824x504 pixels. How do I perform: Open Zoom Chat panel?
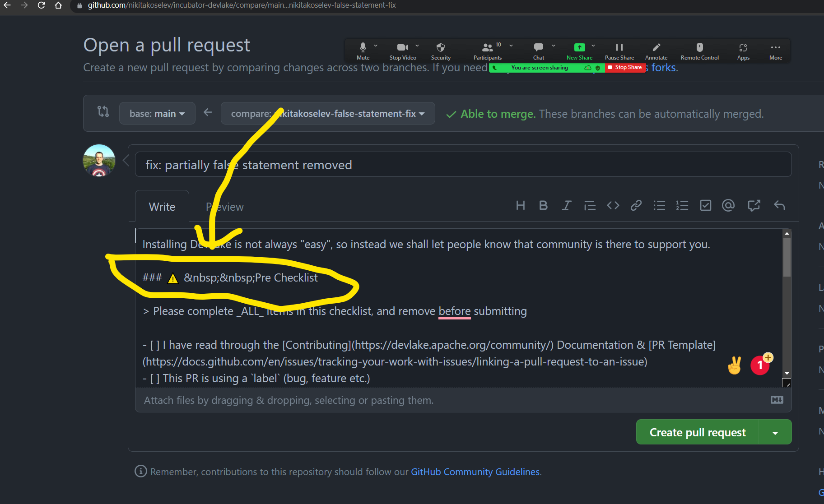click(539, 51)
